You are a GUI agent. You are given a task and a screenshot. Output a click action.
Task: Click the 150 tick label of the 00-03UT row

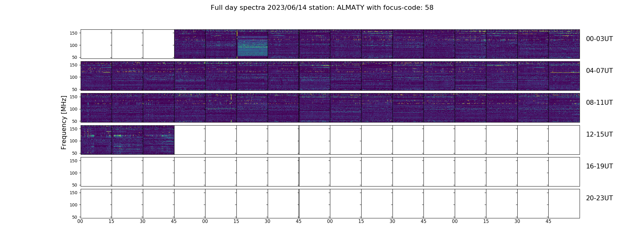click(74, 33)
